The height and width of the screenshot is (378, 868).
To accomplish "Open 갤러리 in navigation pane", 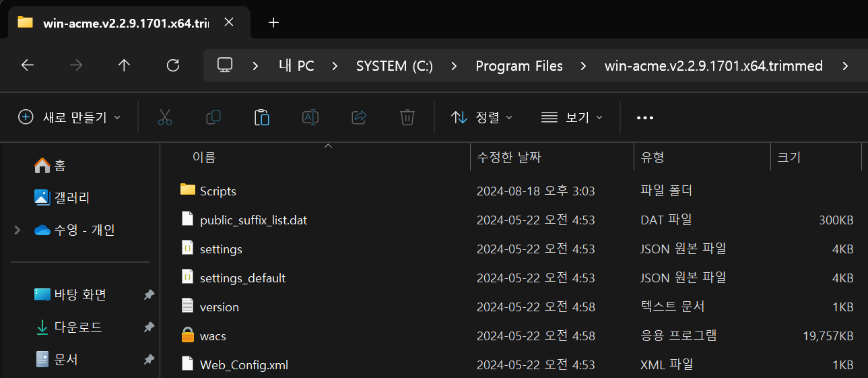I will coord(72,197).
